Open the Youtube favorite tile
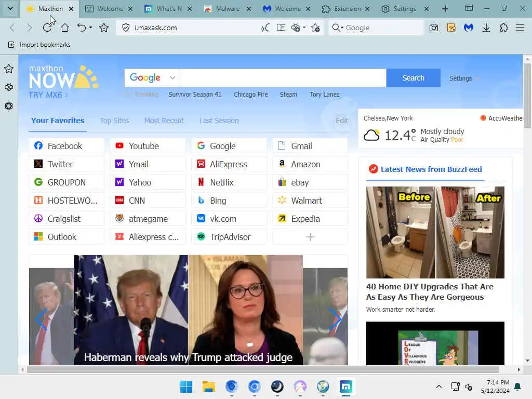The height and width of the screenshot is (399, 532). 148,146
